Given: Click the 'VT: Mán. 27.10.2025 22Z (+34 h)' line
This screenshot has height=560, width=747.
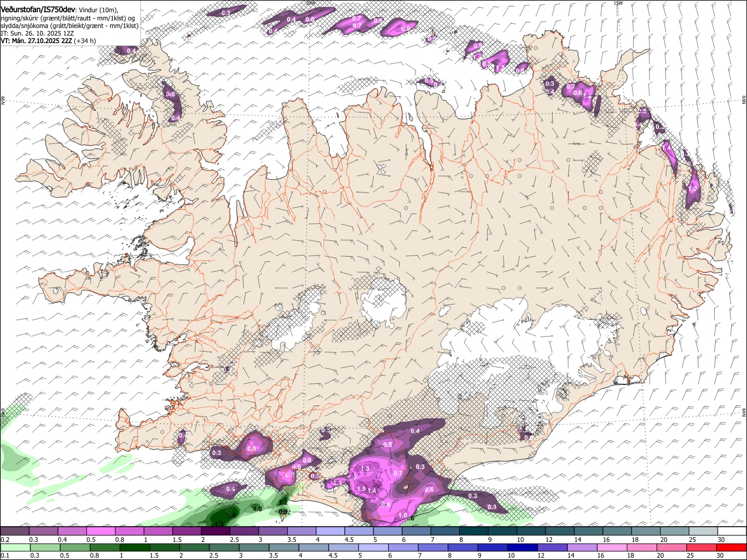Looking at the screenshot, I should [x=48, y=41].
